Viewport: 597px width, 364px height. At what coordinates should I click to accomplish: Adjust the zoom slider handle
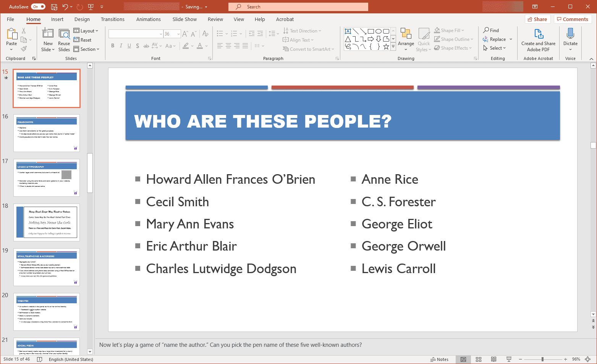[x=542, y=359]
